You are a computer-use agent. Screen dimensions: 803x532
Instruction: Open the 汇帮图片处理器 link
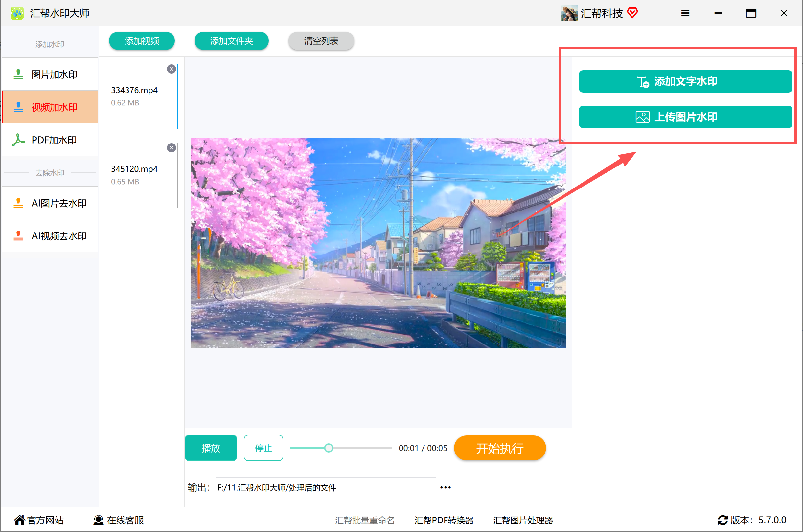point(523,521)
